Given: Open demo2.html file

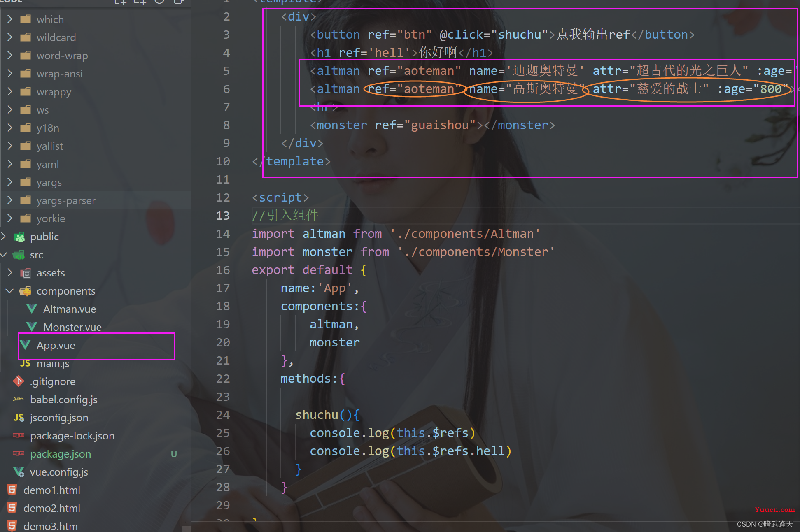Looking at the screenshot, I should [52, 508].
